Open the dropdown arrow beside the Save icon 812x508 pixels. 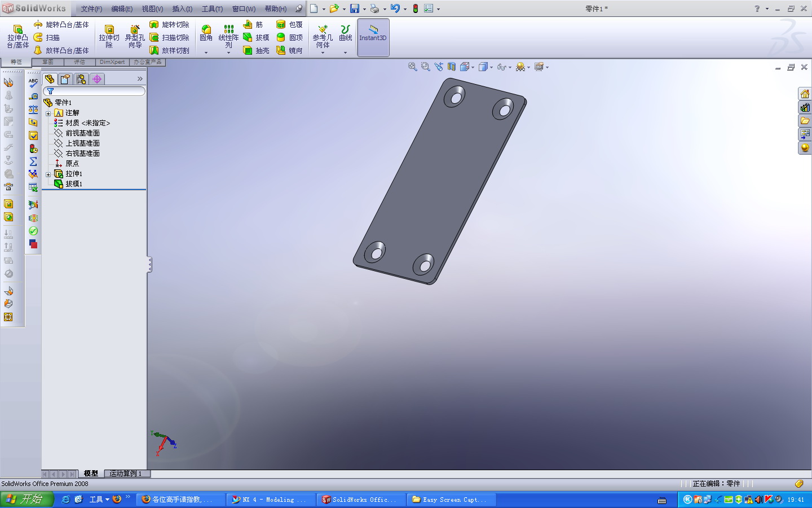[x=364, y=9]
